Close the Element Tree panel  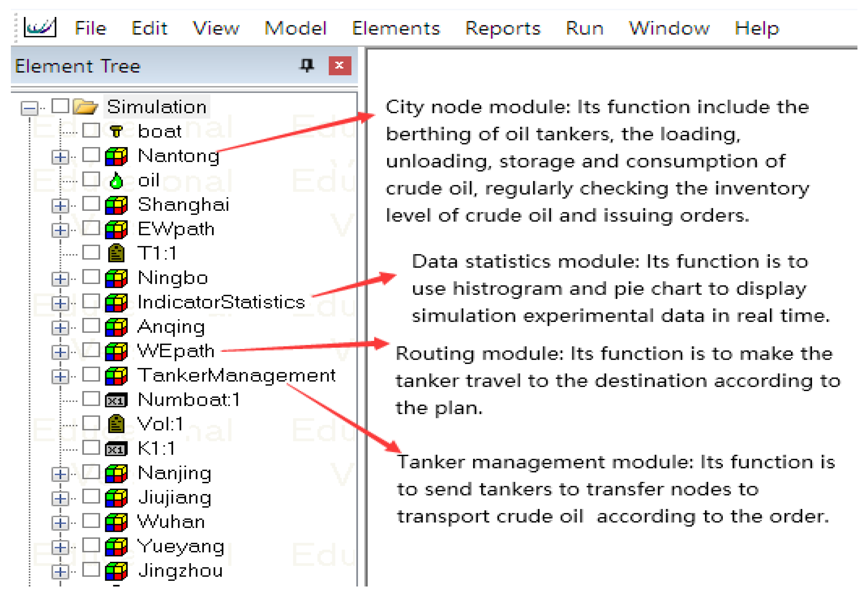(x=340, y=66)
